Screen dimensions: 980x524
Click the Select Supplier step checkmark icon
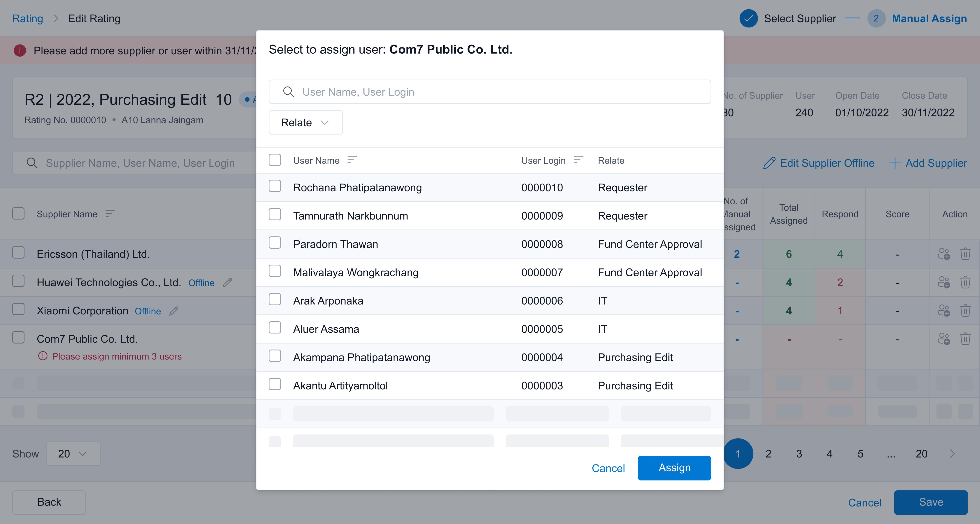coord(748,18)
